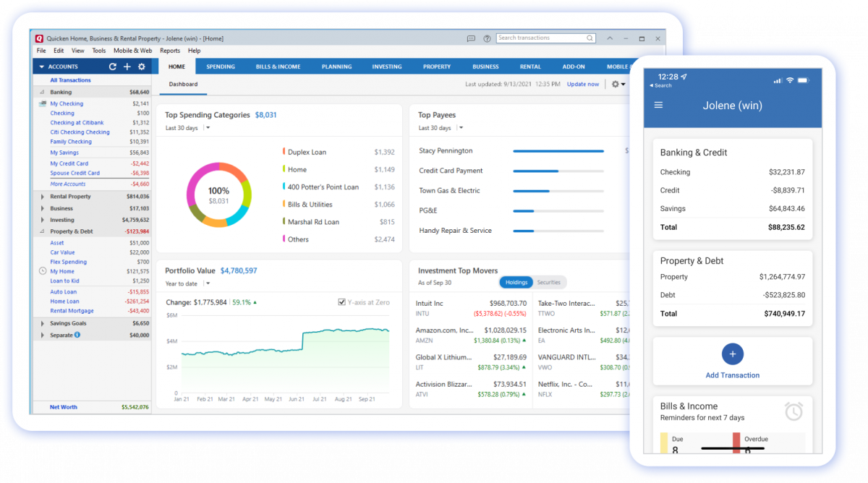Click the info icon next to Separate
Viewport: 868px width, 483px height.
(77, 335)
